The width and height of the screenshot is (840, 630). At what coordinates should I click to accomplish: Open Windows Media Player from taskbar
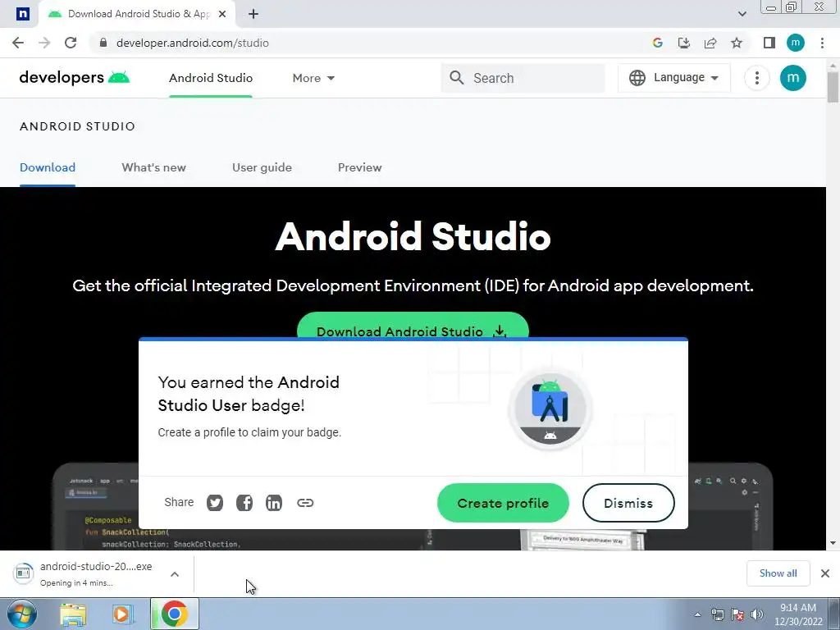pyautogui.click(x=123, y=614)
